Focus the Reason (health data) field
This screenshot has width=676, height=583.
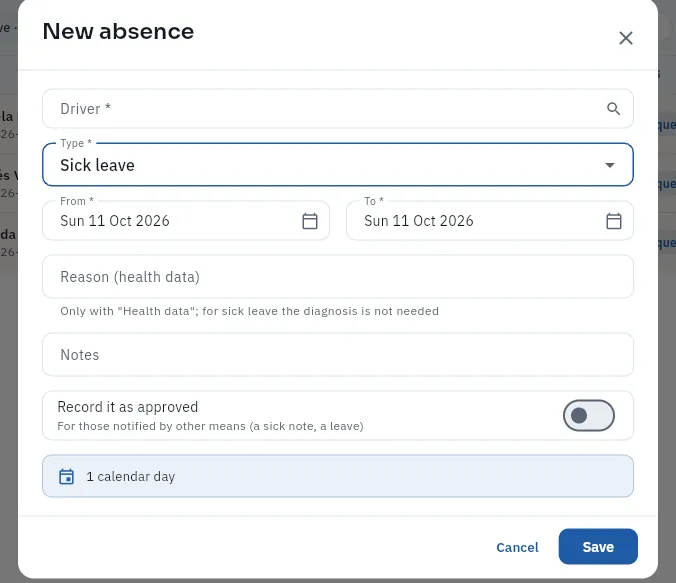(x=338, y=277)
